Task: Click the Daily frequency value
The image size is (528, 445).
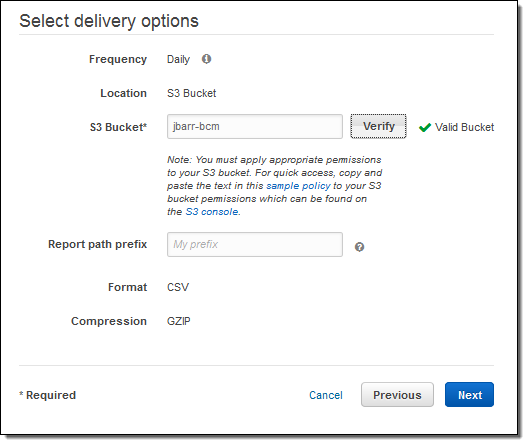Action: (x=178, y=60)
